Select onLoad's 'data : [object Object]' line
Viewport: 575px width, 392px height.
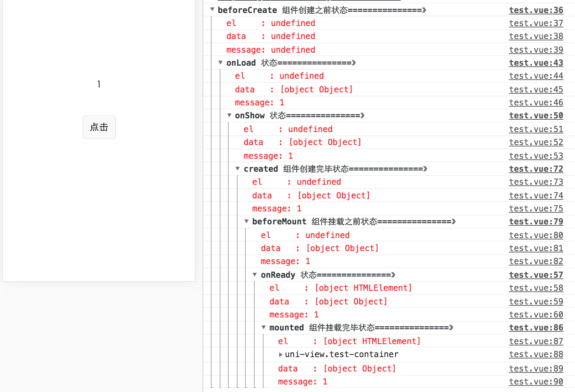(x=294, y=90)
